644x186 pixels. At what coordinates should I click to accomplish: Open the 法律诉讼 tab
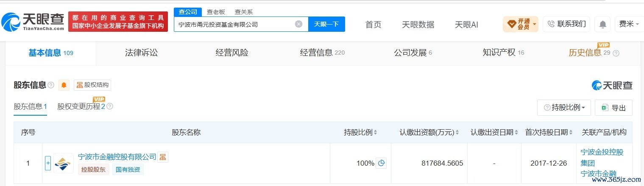click(x=141, y=53)
